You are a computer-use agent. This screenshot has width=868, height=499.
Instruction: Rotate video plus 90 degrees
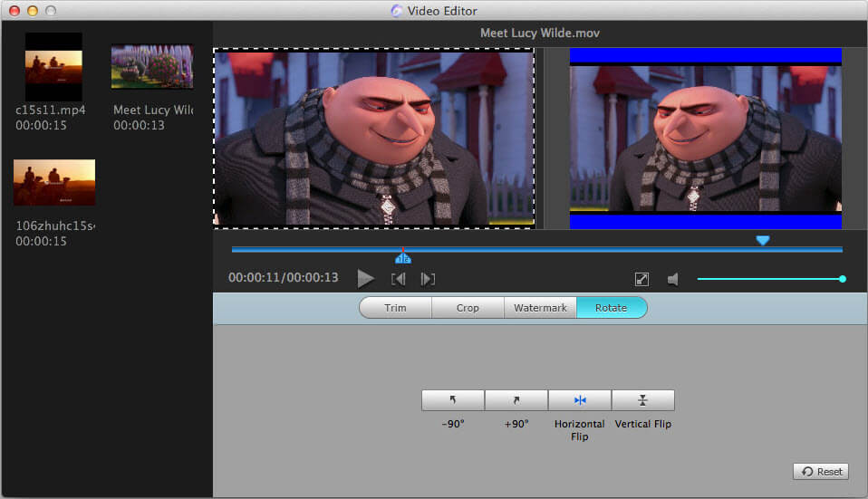click(x=516, y=400)
